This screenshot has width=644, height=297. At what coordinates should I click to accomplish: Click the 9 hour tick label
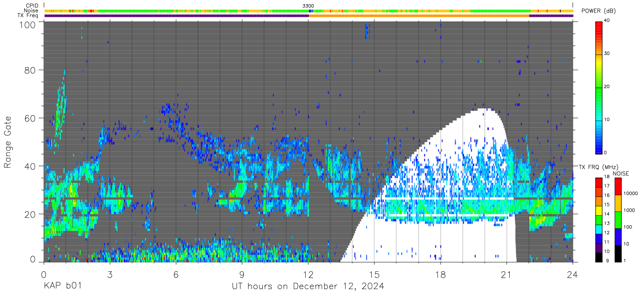(242, 274)
